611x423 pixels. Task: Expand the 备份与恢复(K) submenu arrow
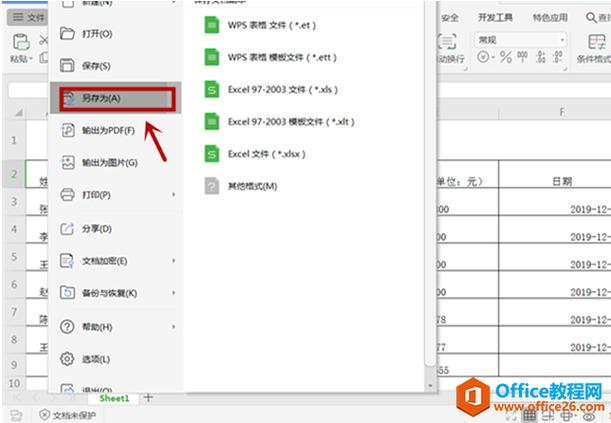173,293
